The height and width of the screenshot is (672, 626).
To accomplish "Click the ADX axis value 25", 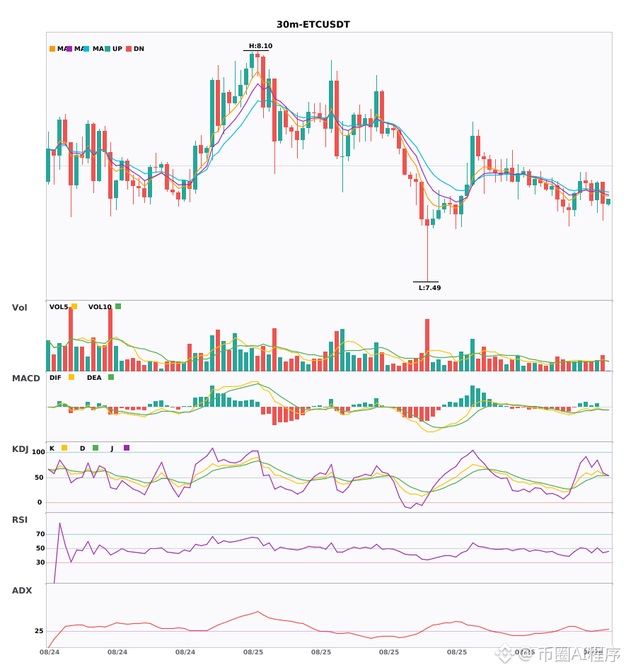I will [39, 631].
